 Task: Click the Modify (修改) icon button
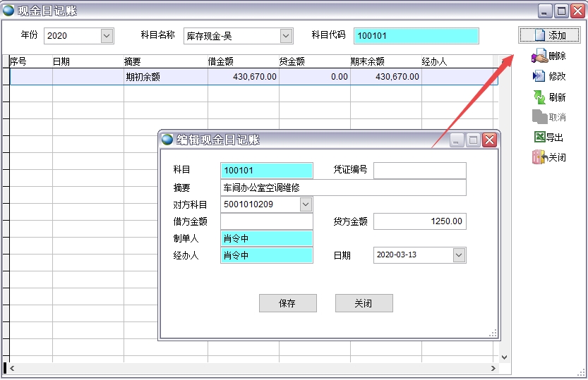548,76
